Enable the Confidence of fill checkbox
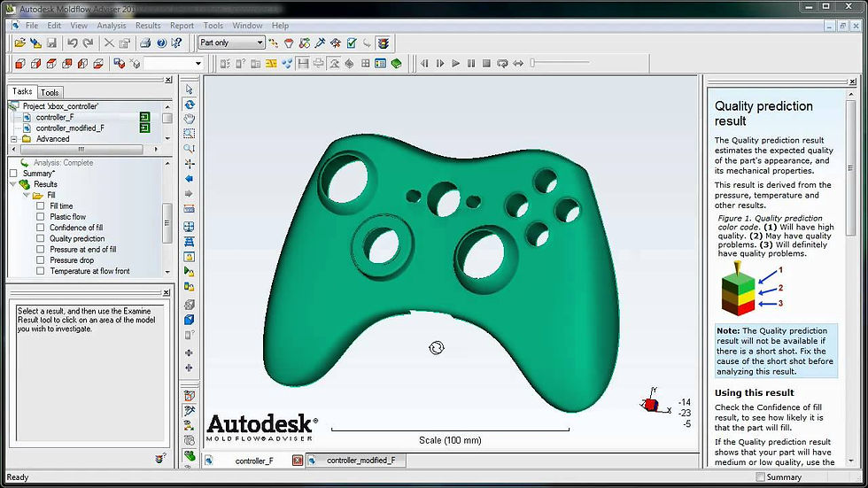 [x=41, y=228]
